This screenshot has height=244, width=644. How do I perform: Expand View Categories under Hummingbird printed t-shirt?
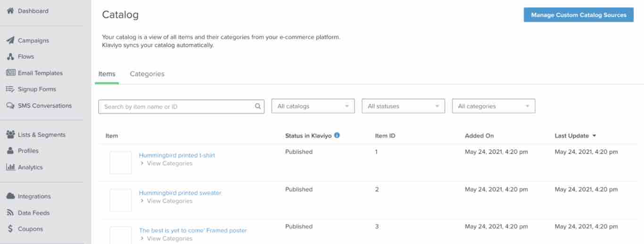[166, 163]
